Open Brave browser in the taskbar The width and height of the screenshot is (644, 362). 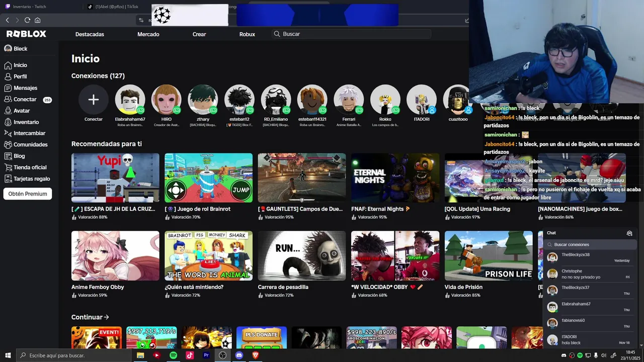[255, 355]
